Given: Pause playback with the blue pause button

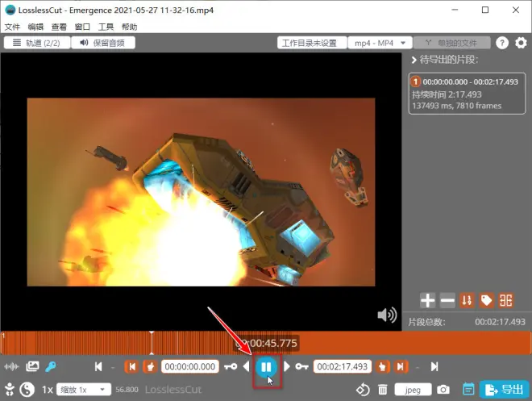Looking at the screenshot, I should [266, 367].
